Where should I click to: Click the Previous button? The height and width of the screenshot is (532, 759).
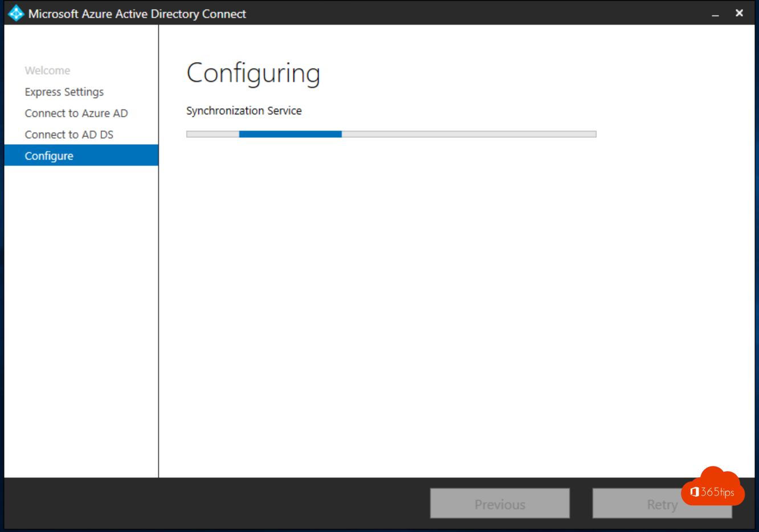[500, 504]
